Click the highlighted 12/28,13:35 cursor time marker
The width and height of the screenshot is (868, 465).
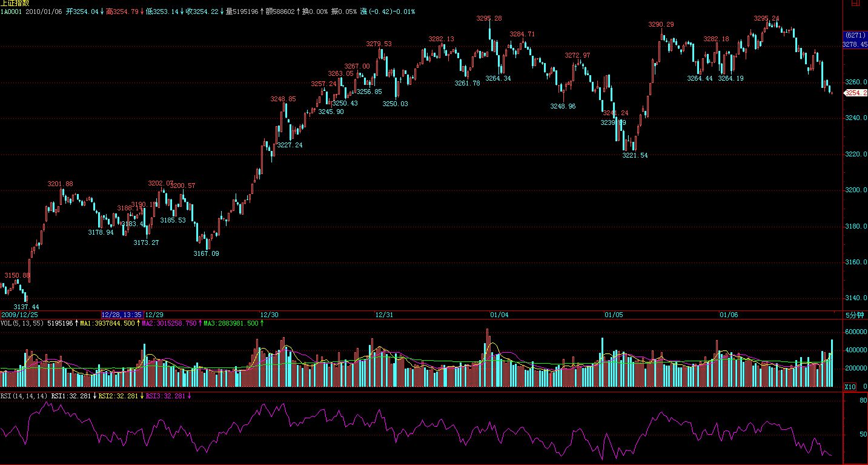122,315
